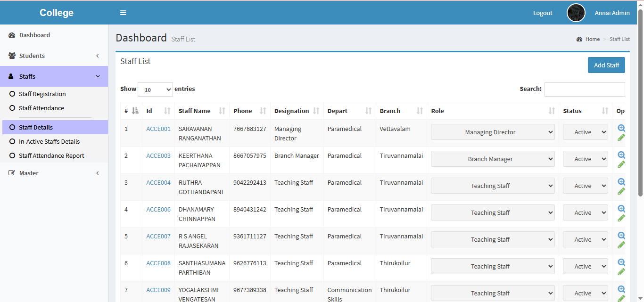The height and width of the screenshot is (302, 644).
Task: Sort table by the # column icon
Action: (135, 111)
